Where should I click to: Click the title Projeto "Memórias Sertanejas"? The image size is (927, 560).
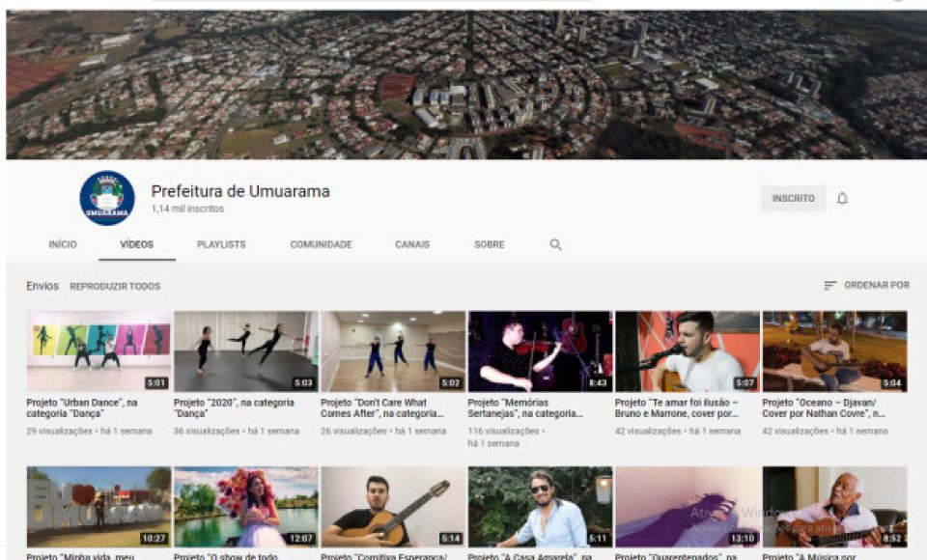point(525,408)
